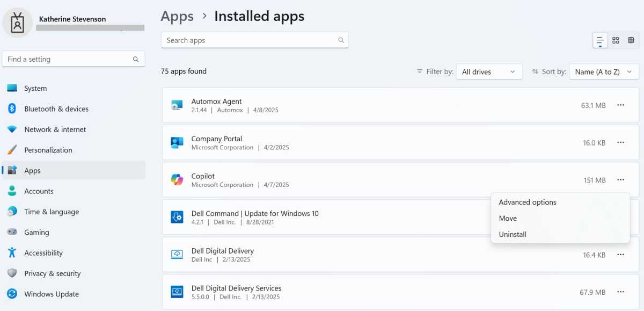Open the Sort by Name dropdown
Screen dimensions: 644x311
604,71
